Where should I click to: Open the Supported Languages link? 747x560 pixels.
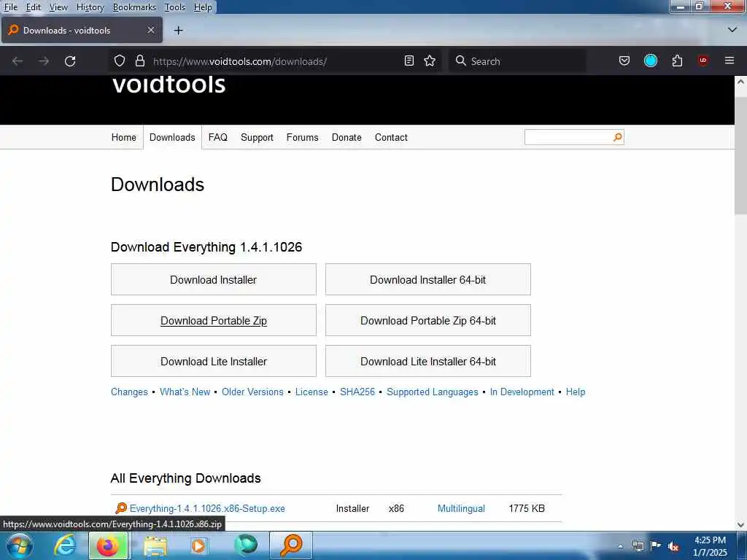(x=432, y=392)
